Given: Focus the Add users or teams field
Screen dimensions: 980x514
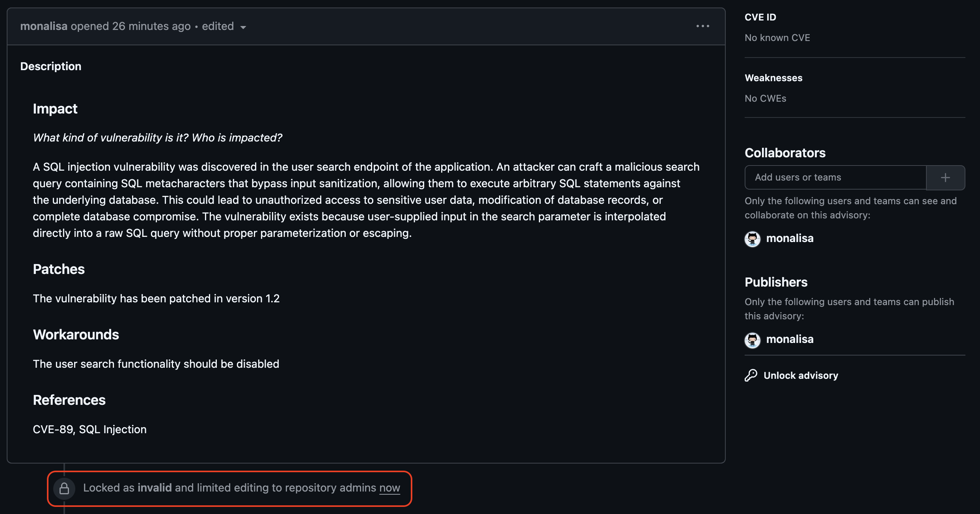Looking at the screenshot, I should [835, 178].
